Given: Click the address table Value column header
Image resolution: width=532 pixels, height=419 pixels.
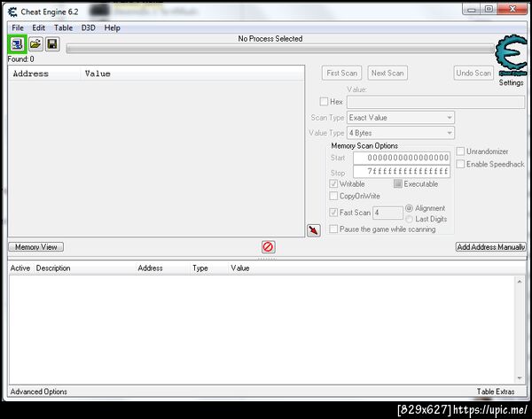Looking at the screenshot, I should 240,268.
